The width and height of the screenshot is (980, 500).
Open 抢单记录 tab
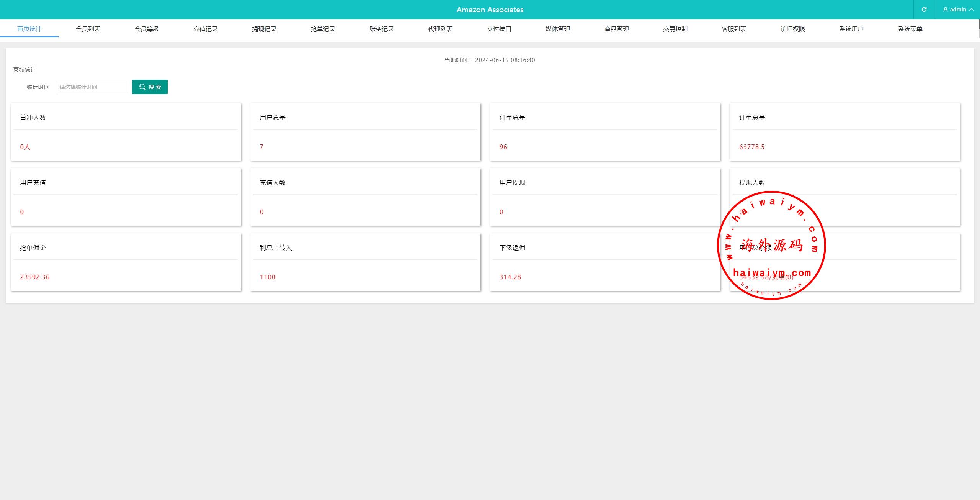(x=323, y=29)
